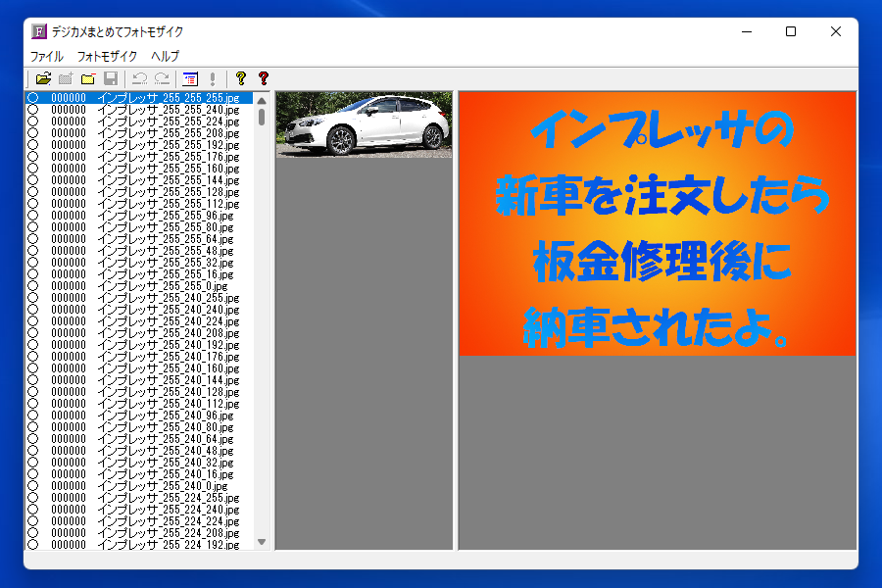Screen dimensions: 882x588
Task: Select インプレッサ_255_255_224.jpg in file list
Action: click(x=139, y=122)
